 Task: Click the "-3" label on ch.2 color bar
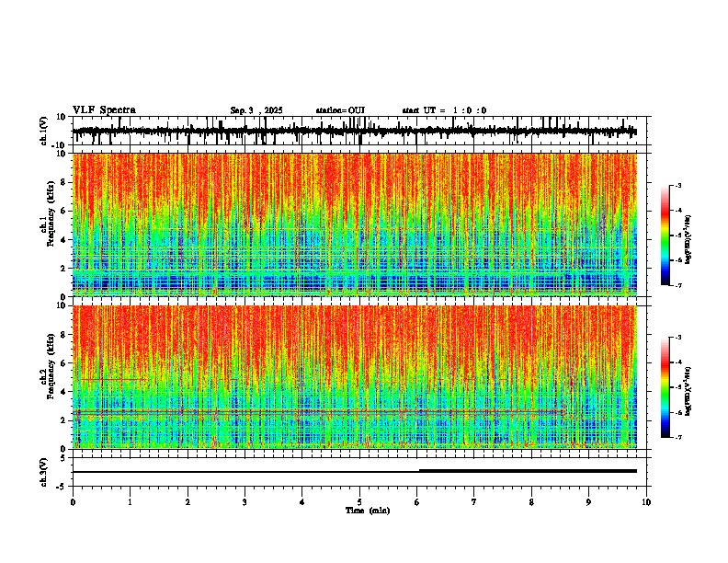click(x=677, y=338)
